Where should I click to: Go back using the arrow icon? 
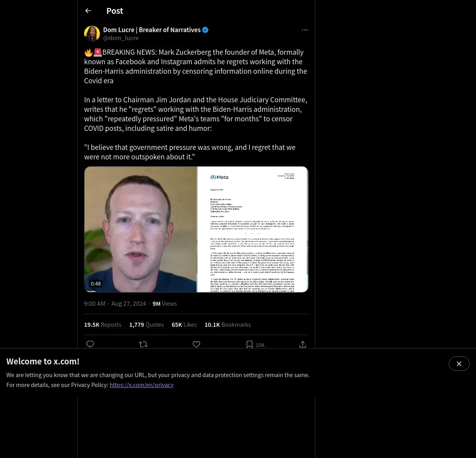tap(88, 11)
